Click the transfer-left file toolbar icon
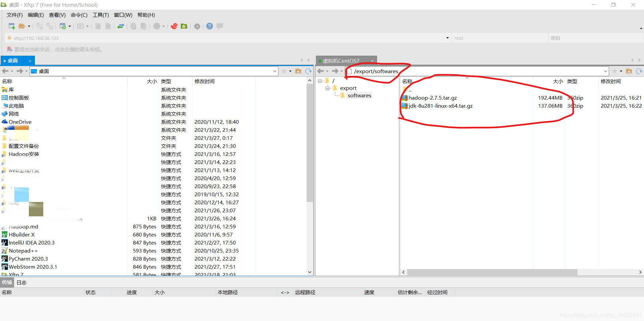 98,26
